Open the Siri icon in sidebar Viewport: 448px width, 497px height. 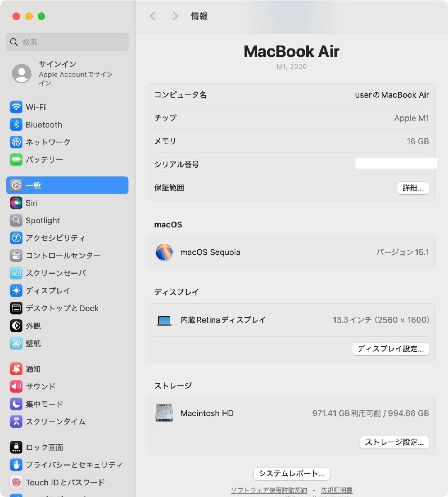pyautogui.click(x=16, y=203)
